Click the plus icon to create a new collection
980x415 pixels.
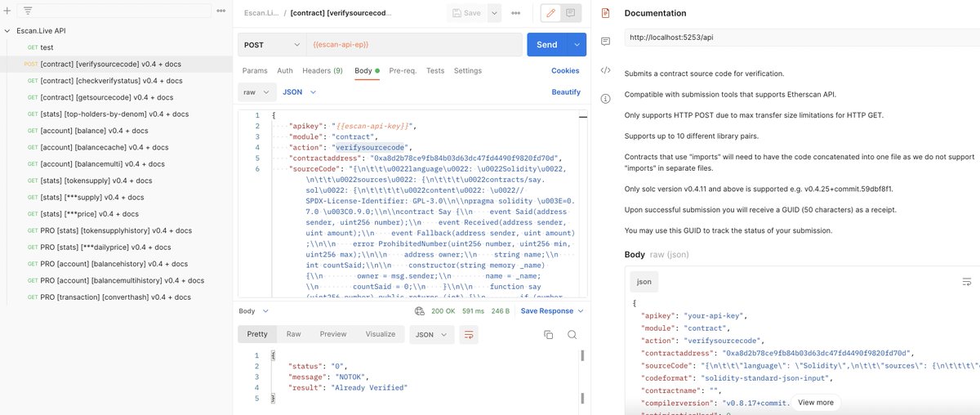[x=7, y=11]
